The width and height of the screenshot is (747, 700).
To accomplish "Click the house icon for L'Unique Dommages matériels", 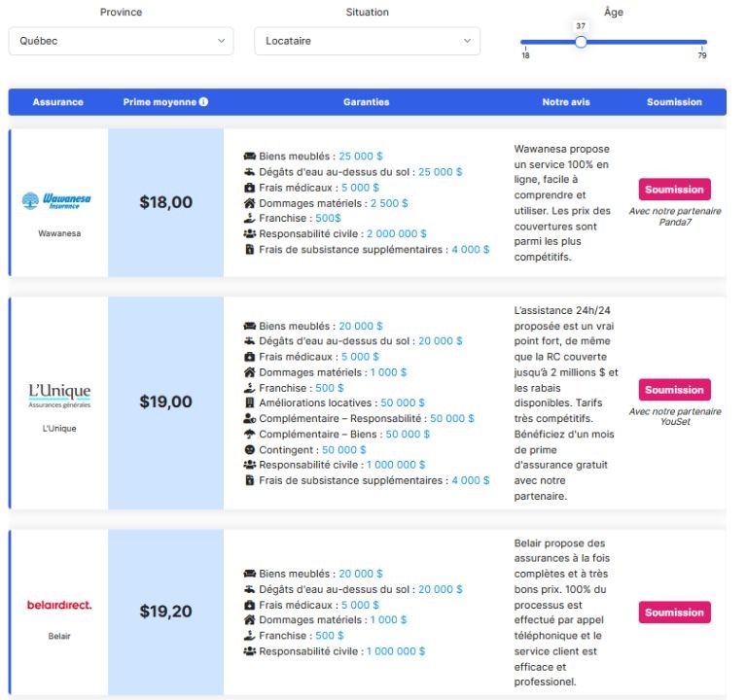I will click(250, 372).
